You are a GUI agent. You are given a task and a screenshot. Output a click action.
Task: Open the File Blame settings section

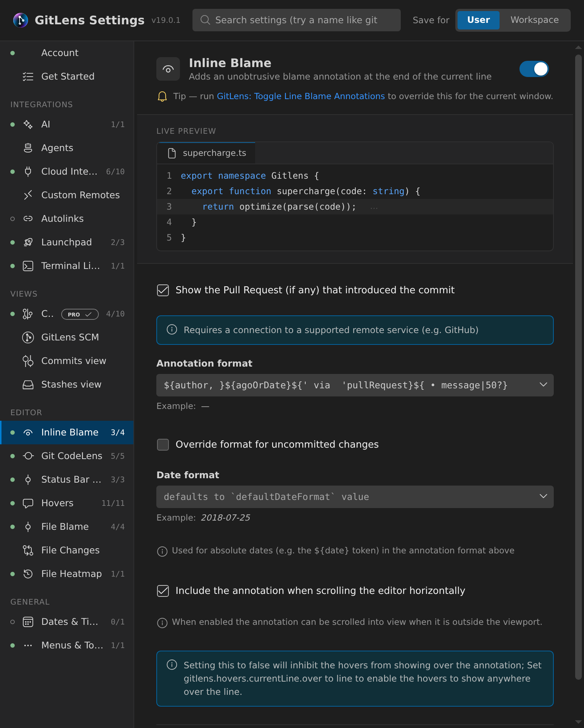pyautogui.click(x=67, y=527)
